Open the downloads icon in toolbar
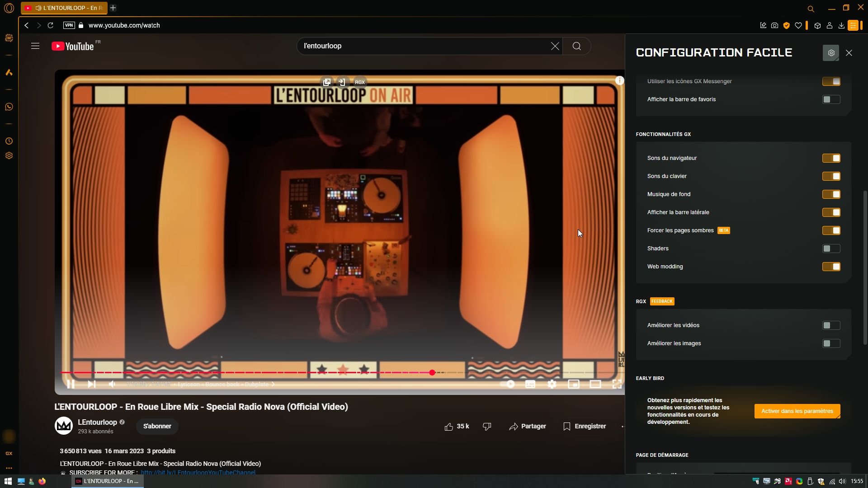The width and height of the screenshot is (868, 488). coord(841,25)
